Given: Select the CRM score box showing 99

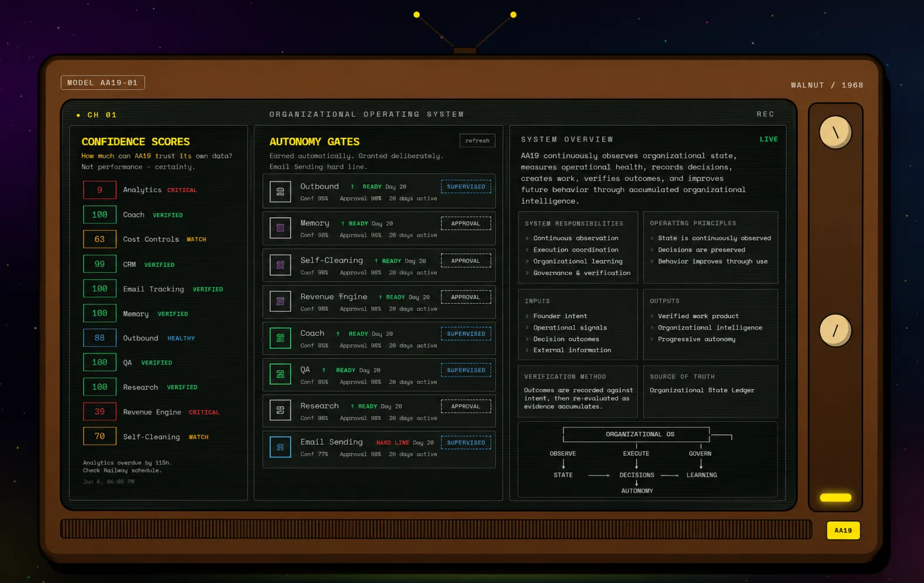Looking at the screenshot, I should (100, 264).
